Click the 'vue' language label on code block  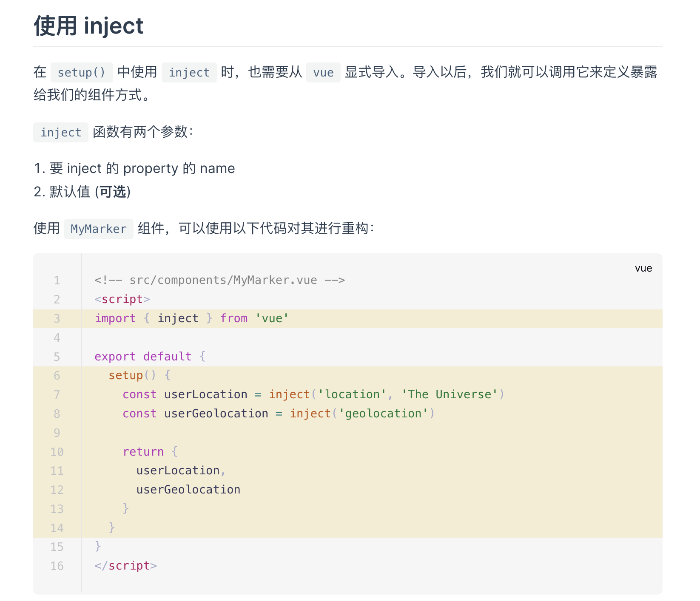pyautogui.click(x=643, y=268)
